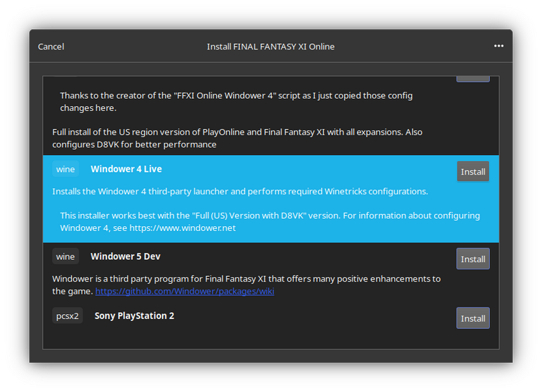Install the Windower 5 Dev script
542x392 pixels.
[x=473, y=259]
